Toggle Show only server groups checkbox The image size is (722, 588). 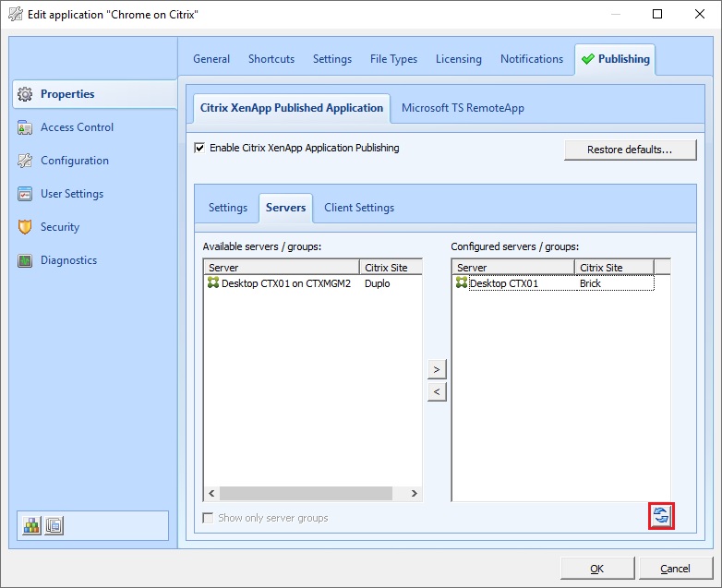click(209, 518)
